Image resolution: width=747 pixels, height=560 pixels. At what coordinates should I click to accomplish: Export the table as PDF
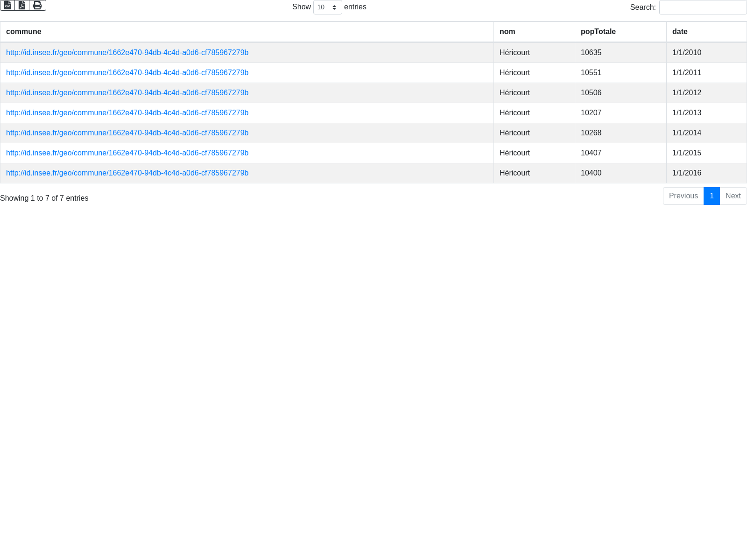point(22,6)
